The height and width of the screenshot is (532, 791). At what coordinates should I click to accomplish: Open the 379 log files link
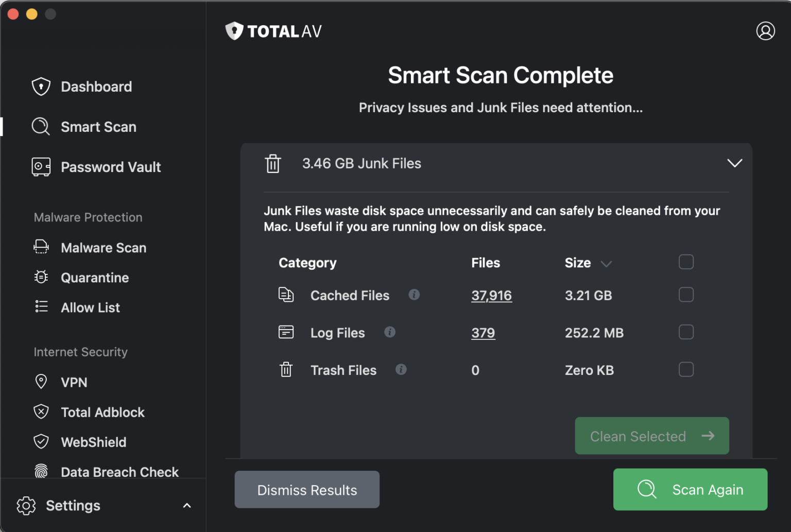pyautogui.click(x=483, y=333)
